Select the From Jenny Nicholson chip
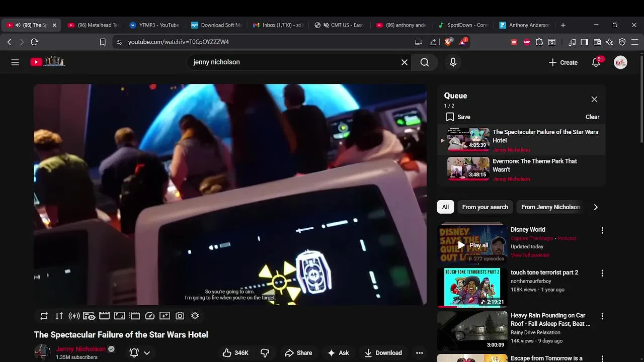Screen dimensions: 644x362 (550, 207)
